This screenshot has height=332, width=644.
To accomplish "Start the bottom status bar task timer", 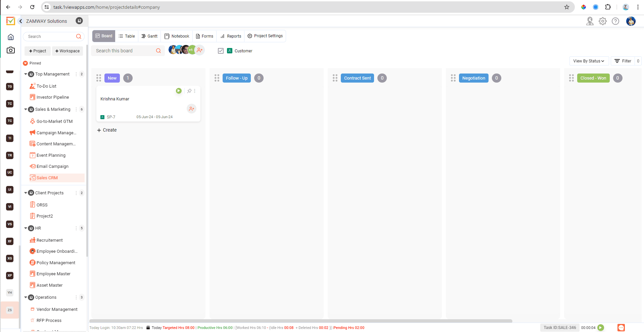I will tap(601, 328).
